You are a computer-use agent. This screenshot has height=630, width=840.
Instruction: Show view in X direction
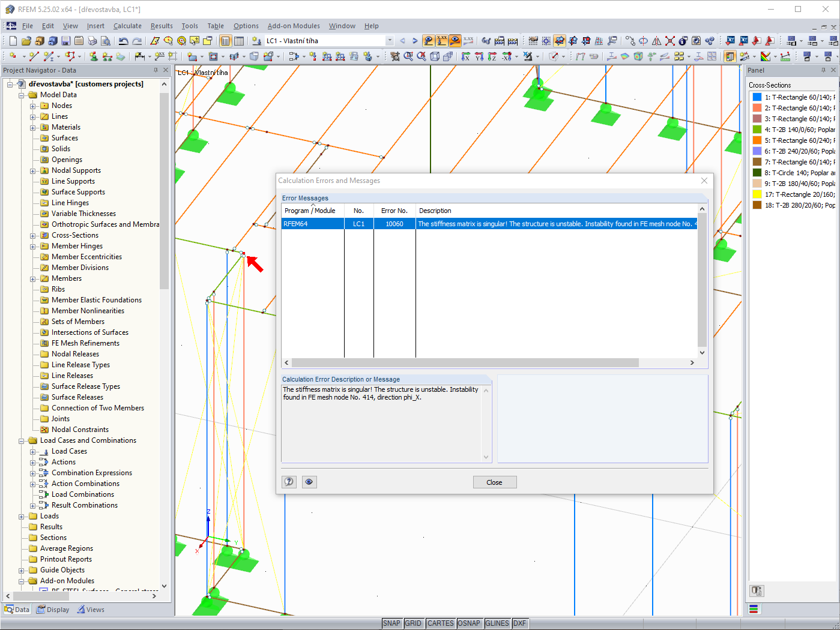466,56
